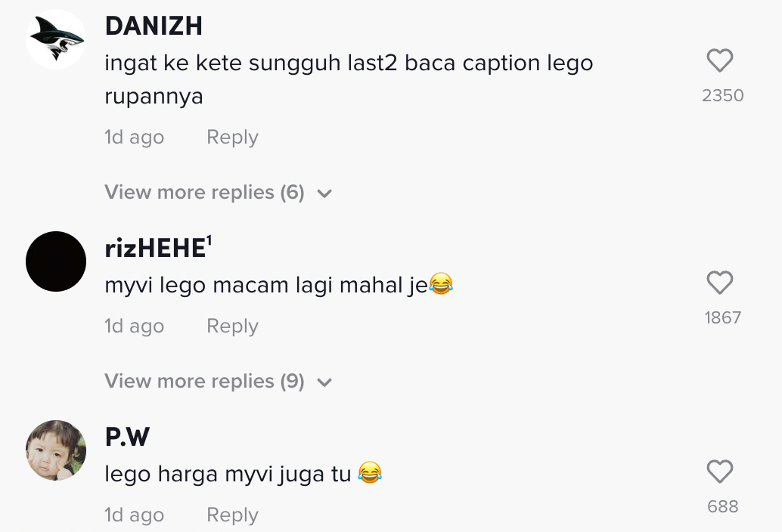Expand View more replies (6)
782x532 pixels.
tap(204, 193)
